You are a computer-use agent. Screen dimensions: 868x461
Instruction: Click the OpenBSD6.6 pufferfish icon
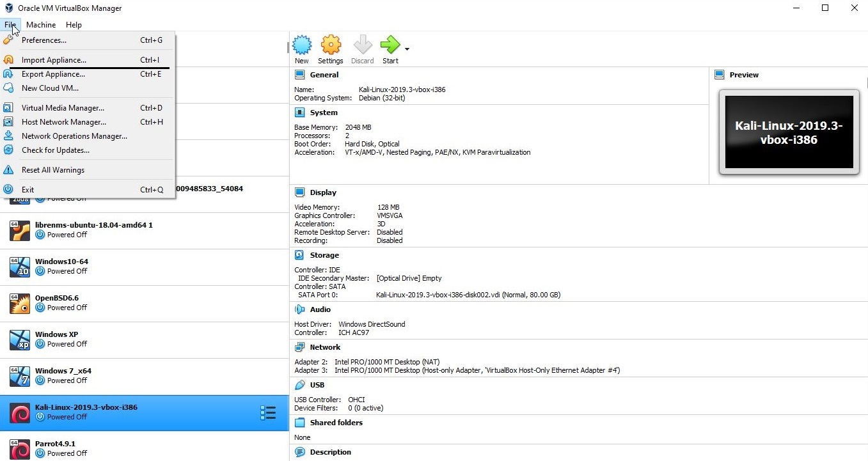pyautogui.click(x=20, y=304)
